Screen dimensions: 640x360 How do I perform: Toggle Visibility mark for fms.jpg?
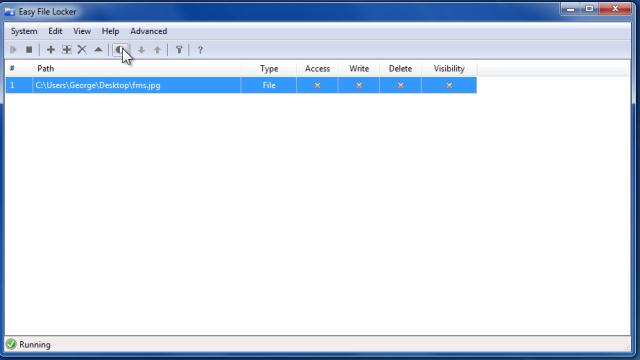coord(449,85)
